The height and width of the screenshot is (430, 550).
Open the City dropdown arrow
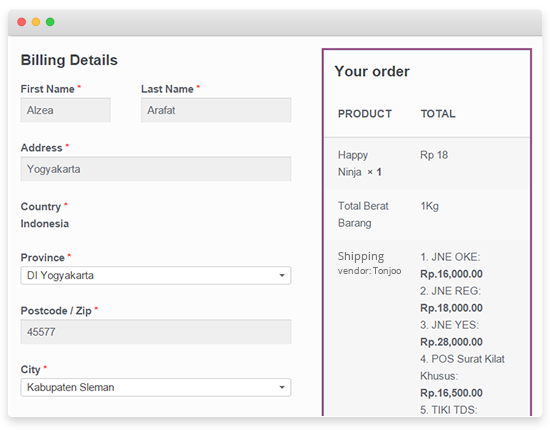[282, 387]
